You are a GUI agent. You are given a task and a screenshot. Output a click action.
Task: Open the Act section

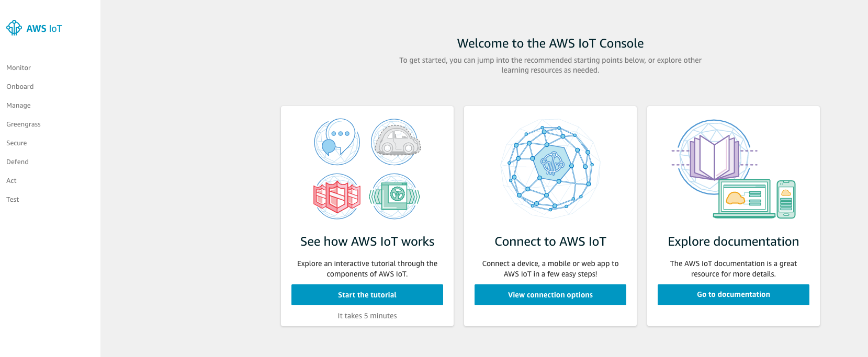[x=12, y=181]
